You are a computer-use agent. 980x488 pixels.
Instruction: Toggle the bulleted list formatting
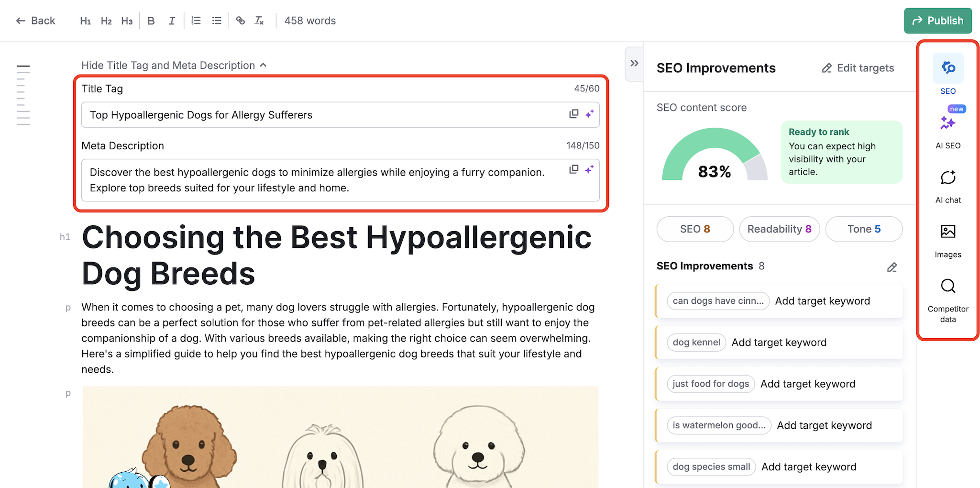click(216, 21)
